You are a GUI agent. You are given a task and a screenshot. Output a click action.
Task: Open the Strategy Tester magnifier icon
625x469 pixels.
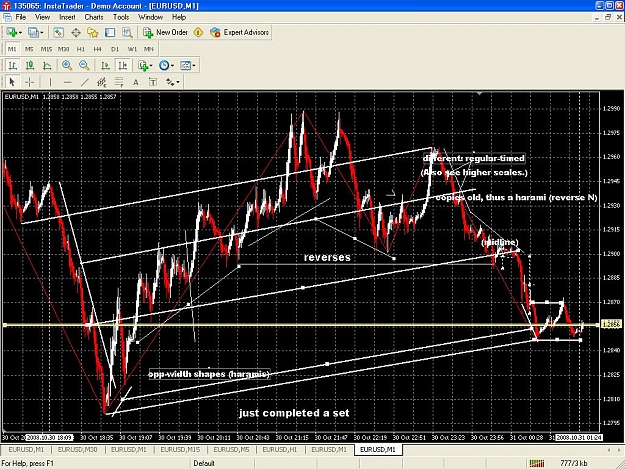(128, 33)
